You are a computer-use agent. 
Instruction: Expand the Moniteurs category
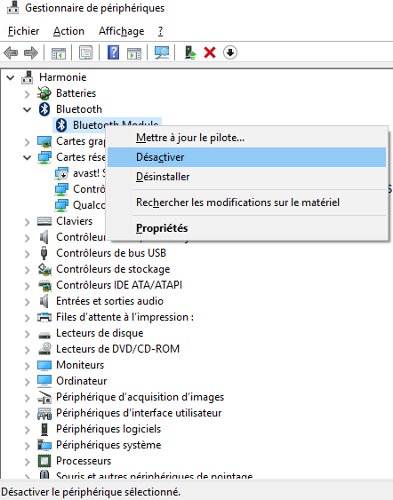click(27, 366)
